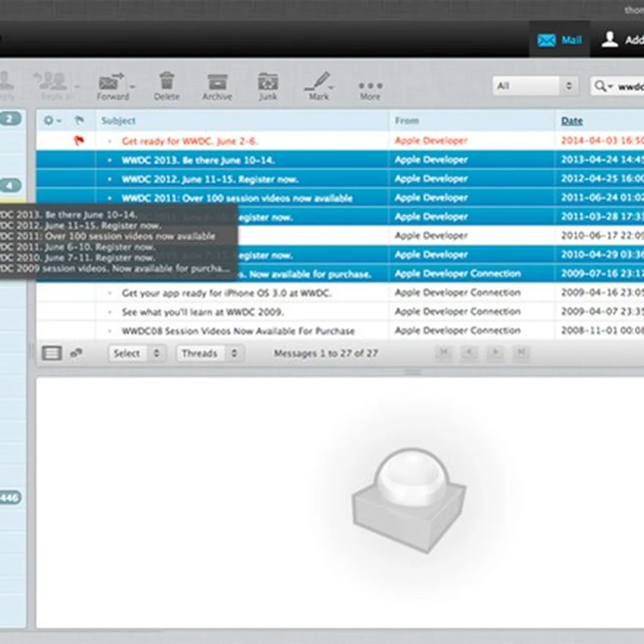Click the Reply all icon

(52, 86)
